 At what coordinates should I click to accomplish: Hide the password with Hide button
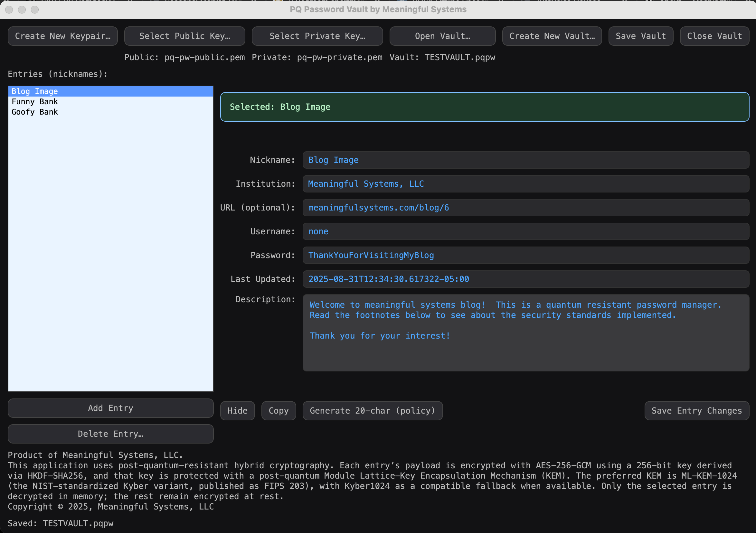(x=237, y=410)
